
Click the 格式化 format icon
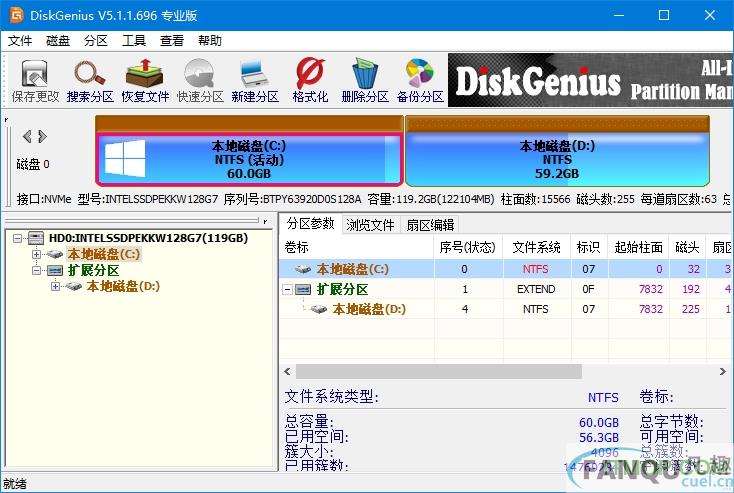310,81
